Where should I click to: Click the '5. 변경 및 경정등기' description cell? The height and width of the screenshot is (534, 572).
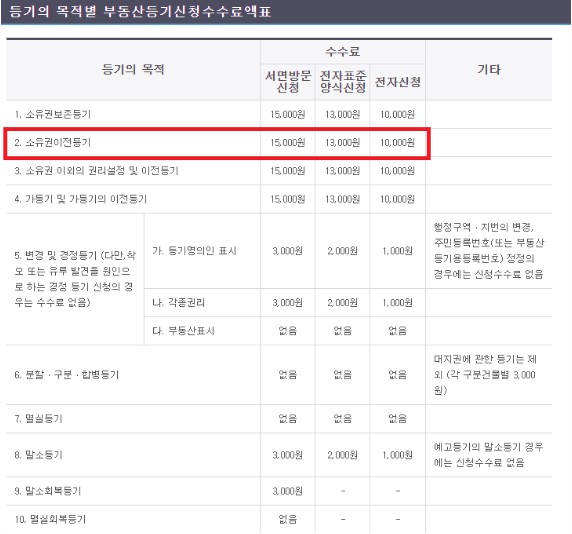point(75,279)
